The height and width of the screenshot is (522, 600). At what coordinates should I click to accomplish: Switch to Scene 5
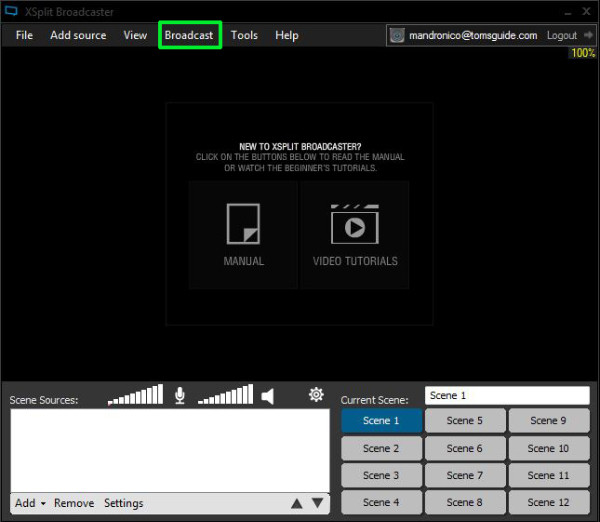(x=465, y=421)
